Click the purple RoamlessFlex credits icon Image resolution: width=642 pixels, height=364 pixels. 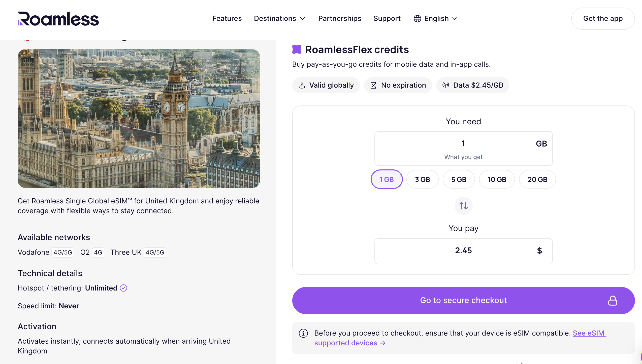tap(297, 50)
